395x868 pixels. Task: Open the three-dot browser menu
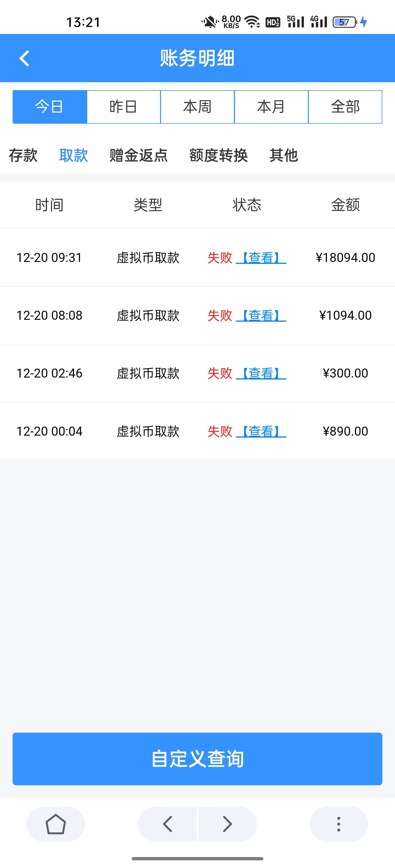coord(338,824)
